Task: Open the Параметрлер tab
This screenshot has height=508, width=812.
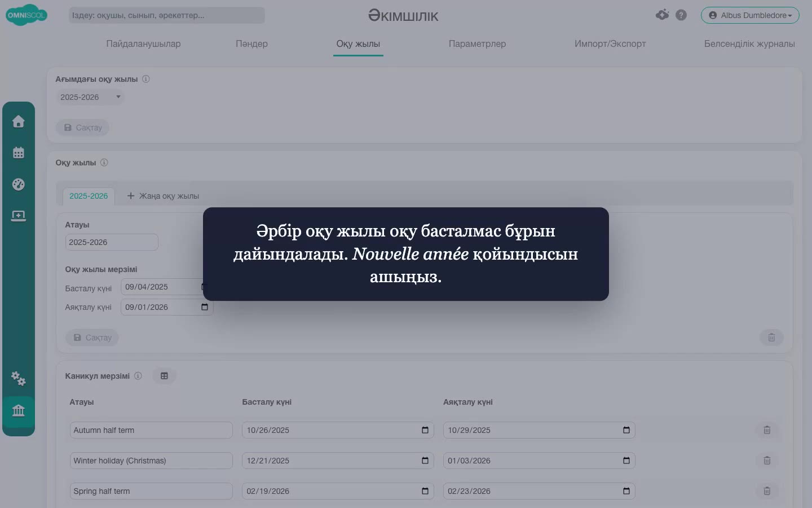Action: coord(477,44)
